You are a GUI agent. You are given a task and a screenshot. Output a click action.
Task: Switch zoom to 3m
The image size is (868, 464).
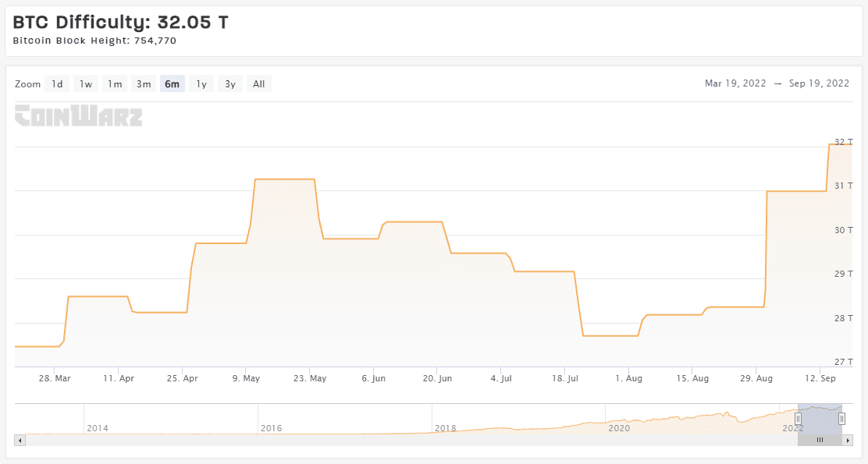[x=144, y=84]
